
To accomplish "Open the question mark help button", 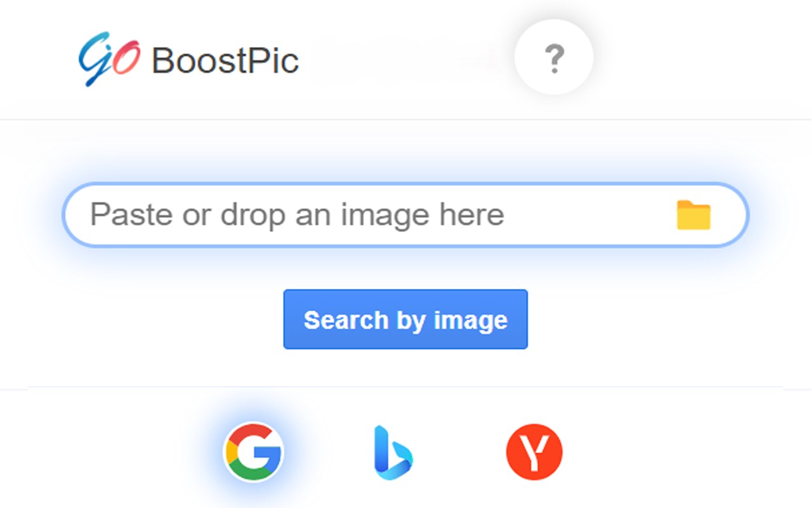I will [x=554, y=58].
